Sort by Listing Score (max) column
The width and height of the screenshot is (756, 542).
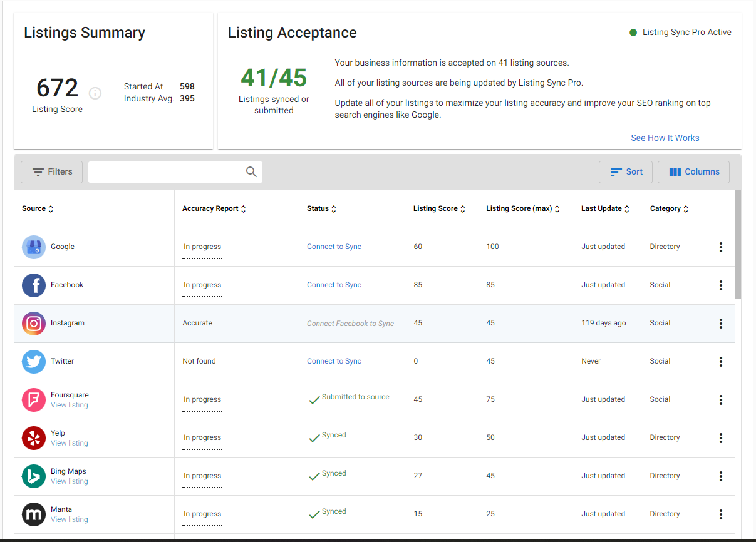(522, 209)
